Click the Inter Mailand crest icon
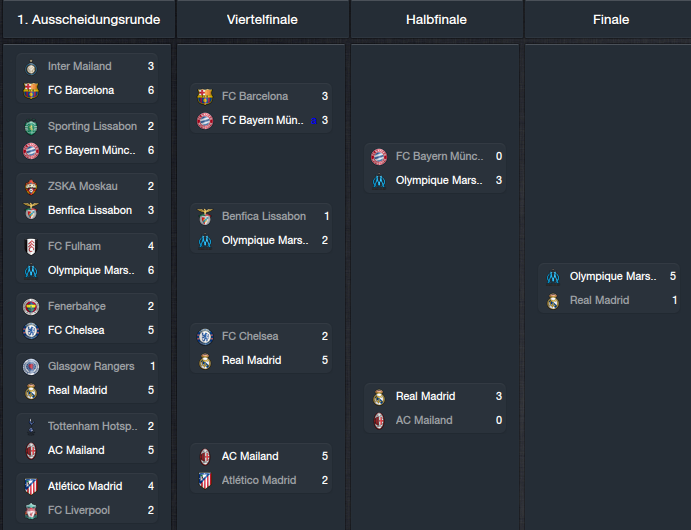Viewport: 691px width, 530px height. pyautogui.click(x=31, y=67)
